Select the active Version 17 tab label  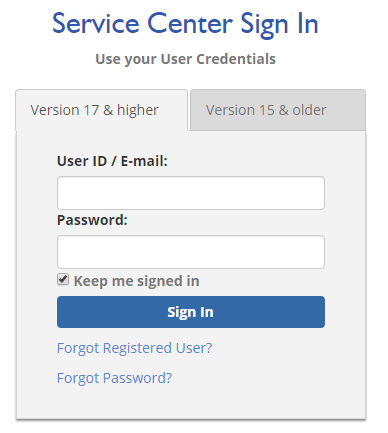[x=94, y=110]
